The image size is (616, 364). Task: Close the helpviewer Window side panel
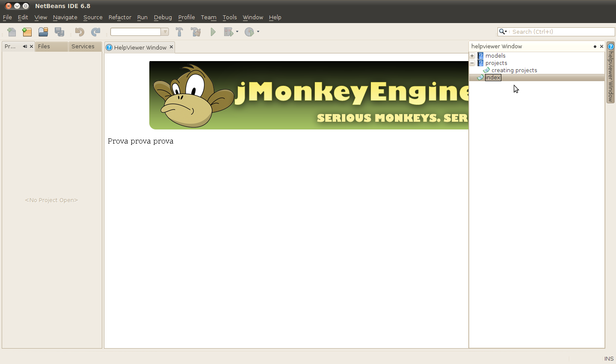pyautogui.click(x=601, y=46)
